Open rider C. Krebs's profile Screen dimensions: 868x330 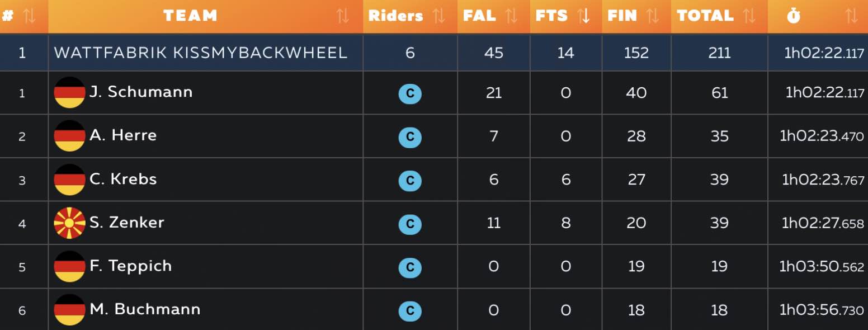click(x=123, y=179)
